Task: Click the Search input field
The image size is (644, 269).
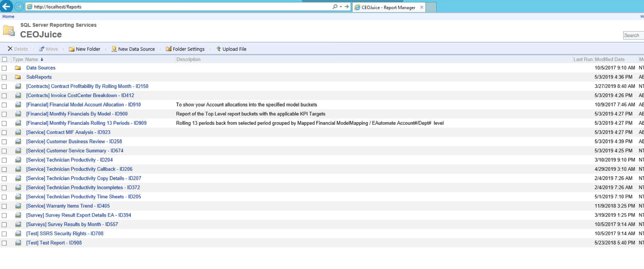Action: coord(633,35)
